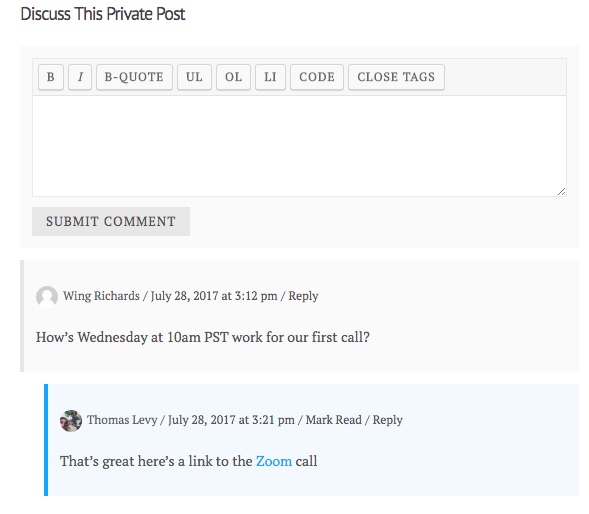Open Wing Richards' author name
The image size is (589, 514).
[x=101, y=296]
